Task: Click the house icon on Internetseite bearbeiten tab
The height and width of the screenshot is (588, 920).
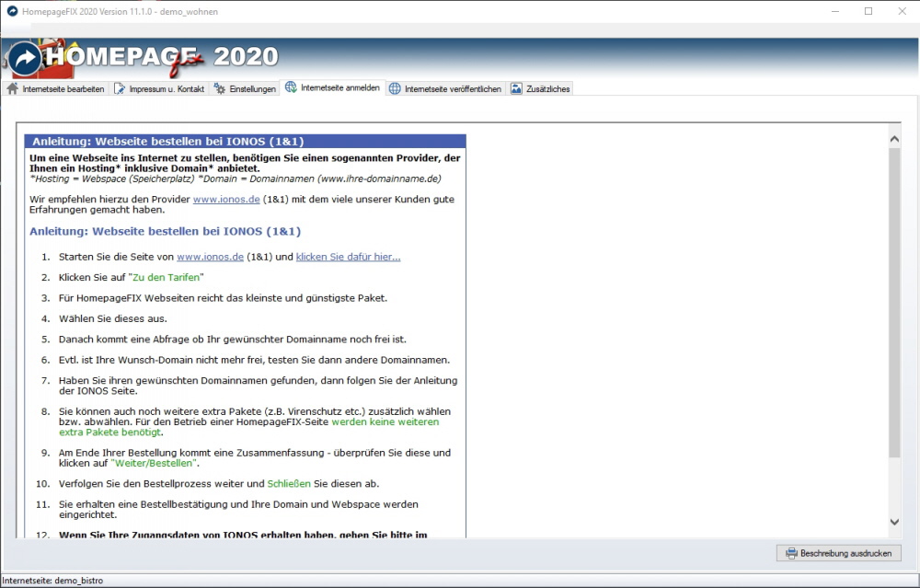Action: [13, 88]
